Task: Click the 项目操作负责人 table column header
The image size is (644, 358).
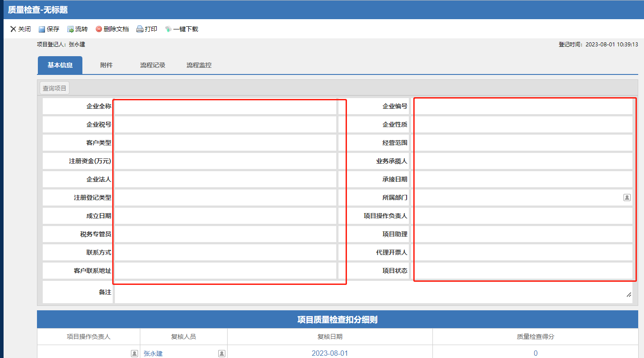Action: point(89,337)
